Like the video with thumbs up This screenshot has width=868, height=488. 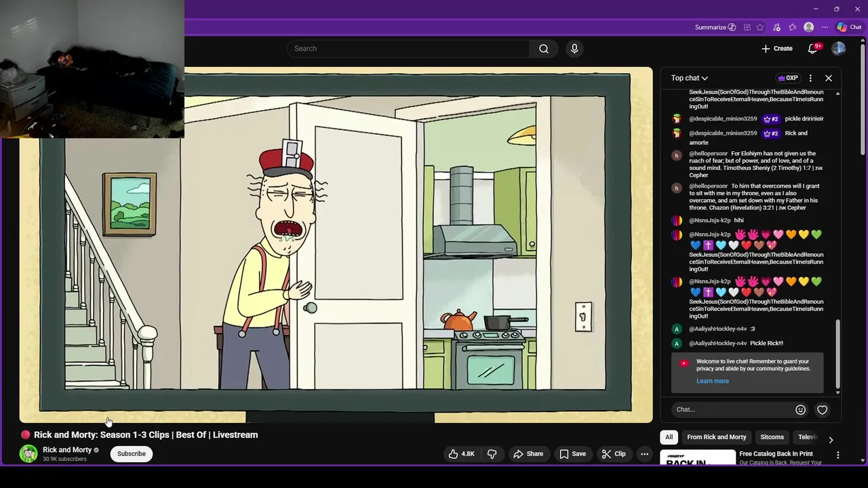pos(461,454)
